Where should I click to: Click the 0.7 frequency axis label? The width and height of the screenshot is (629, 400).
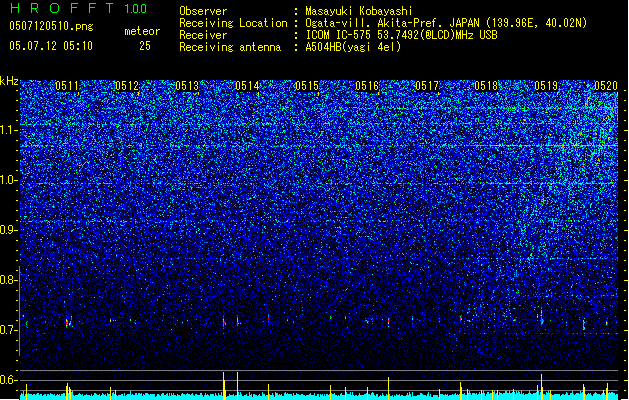[9, 330]
